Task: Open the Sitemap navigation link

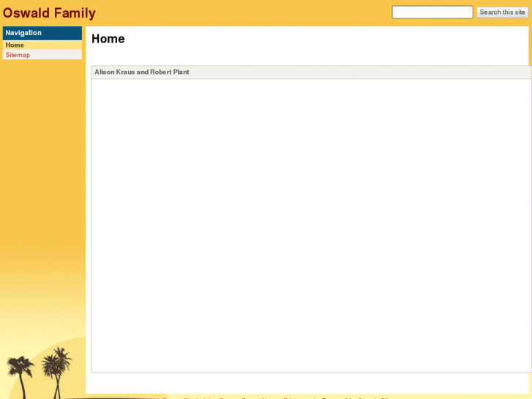Action: (x=18, y=55)
